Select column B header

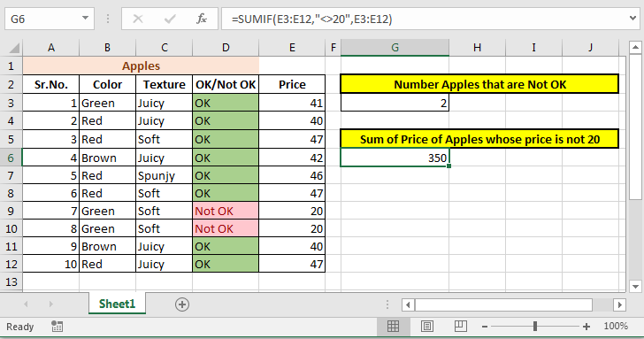point(107,48)
